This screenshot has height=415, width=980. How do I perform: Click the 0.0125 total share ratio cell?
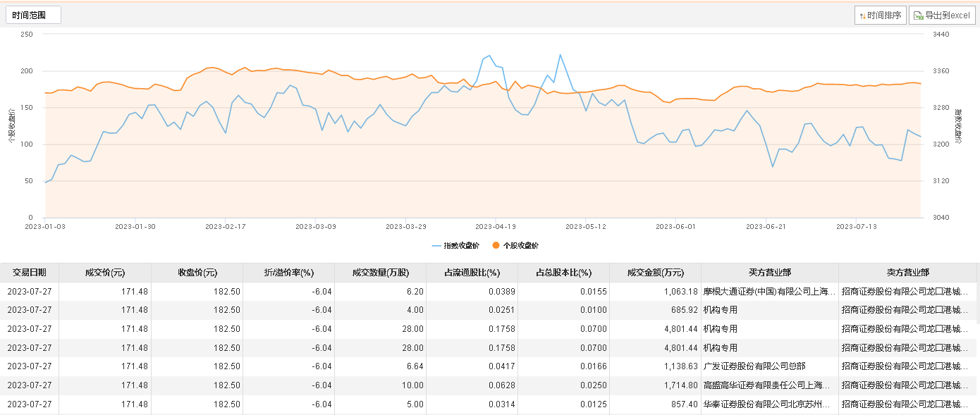(564, 404)
